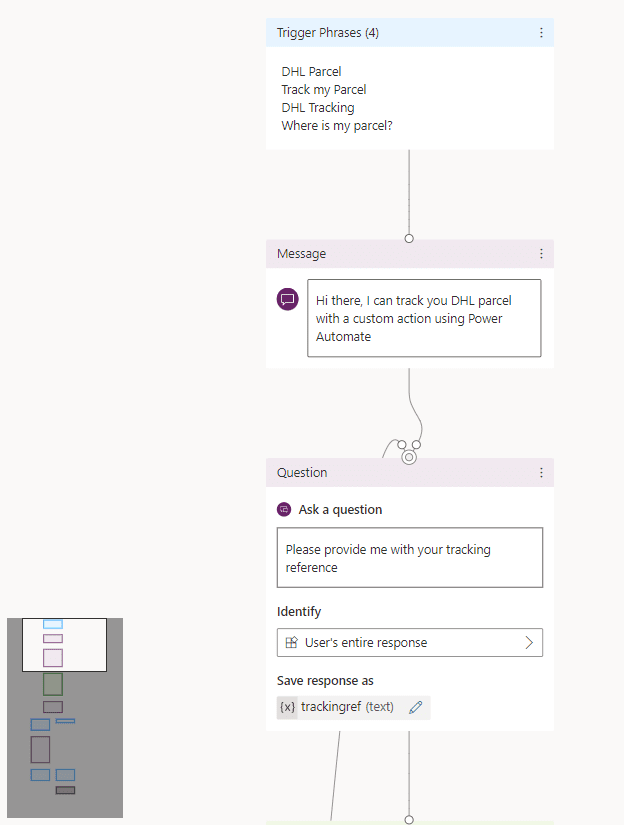Click the minimap viewport rectangle
The width and height of the screenshot is (624, 825).
pyautogui.click(x=63, y=644)
